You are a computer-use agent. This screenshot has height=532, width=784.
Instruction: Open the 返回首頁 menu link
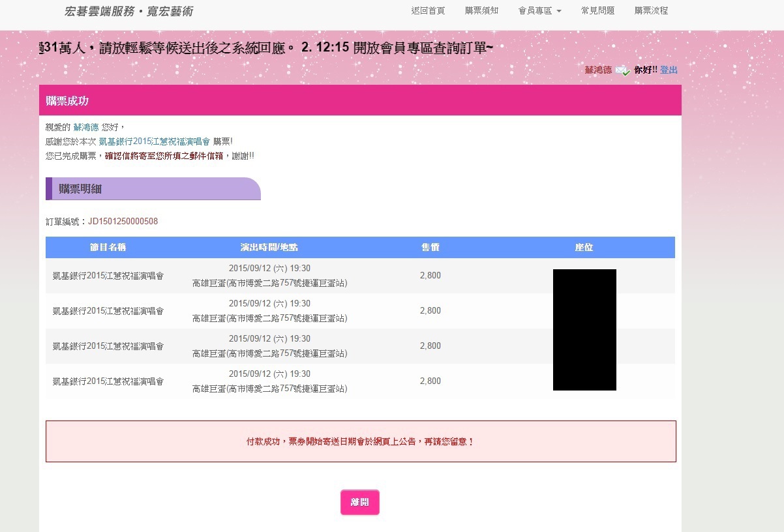click(x=428, y=11)
